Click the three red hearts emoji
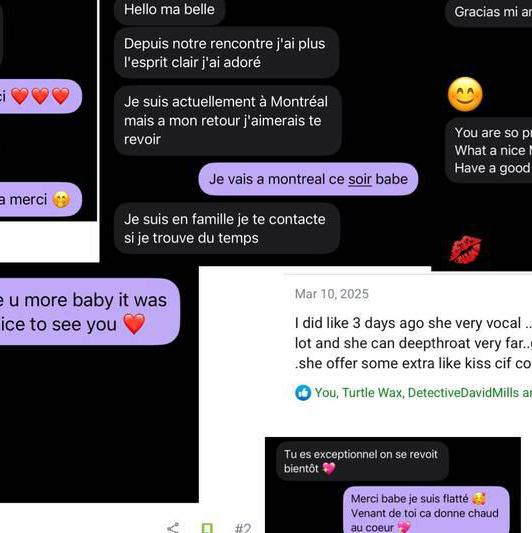532x533 pixels. [x=40, y=96]
